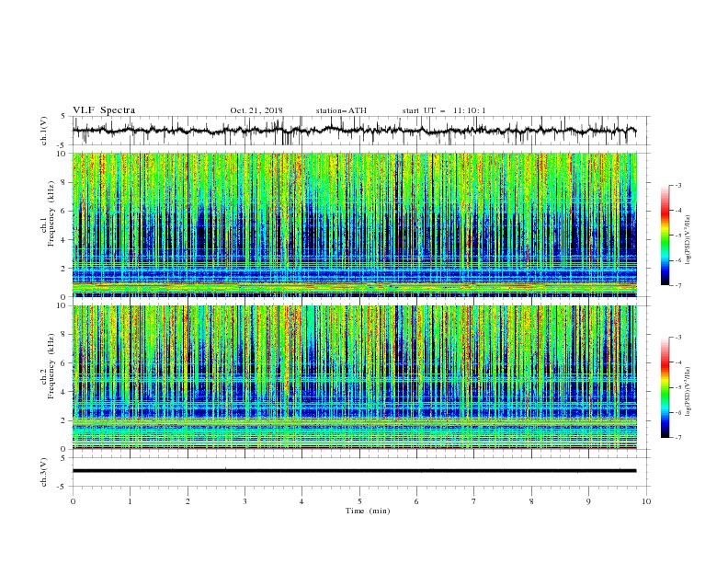Click the "-5" tick on ch.1 color bar
This screenshot has width=728, height=563.
[x=677, y=236]
